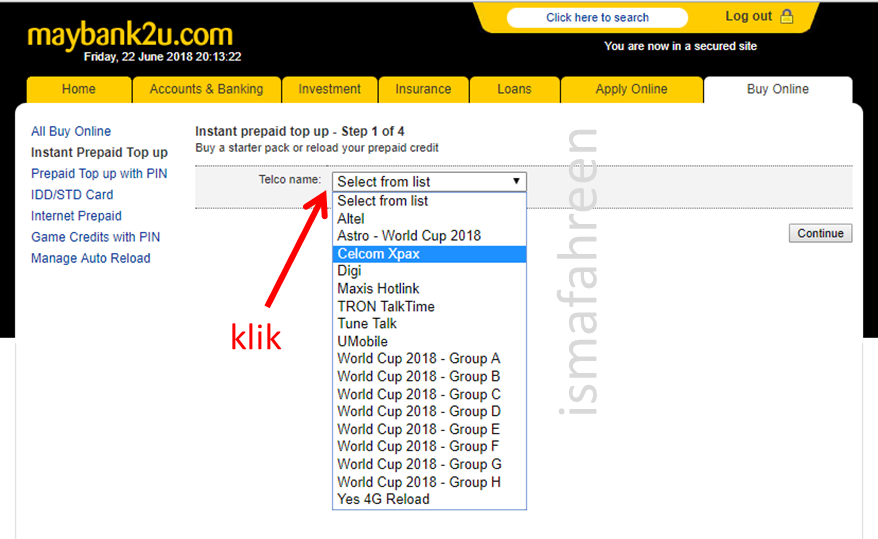
Task: Choose TRON TalkTime option
Action: (429, 307)
